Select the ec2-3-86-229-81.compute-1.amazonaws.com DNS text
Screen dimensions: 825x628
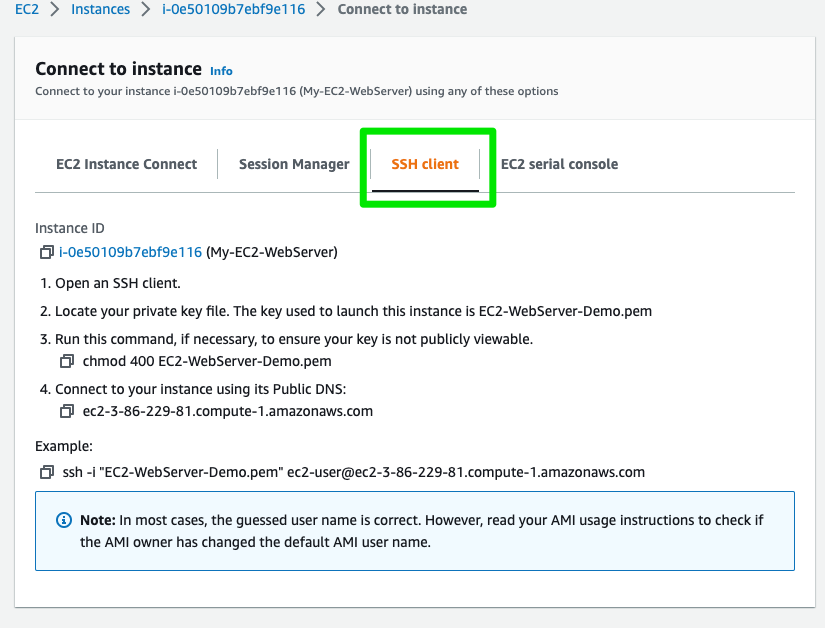coord(228,411)
